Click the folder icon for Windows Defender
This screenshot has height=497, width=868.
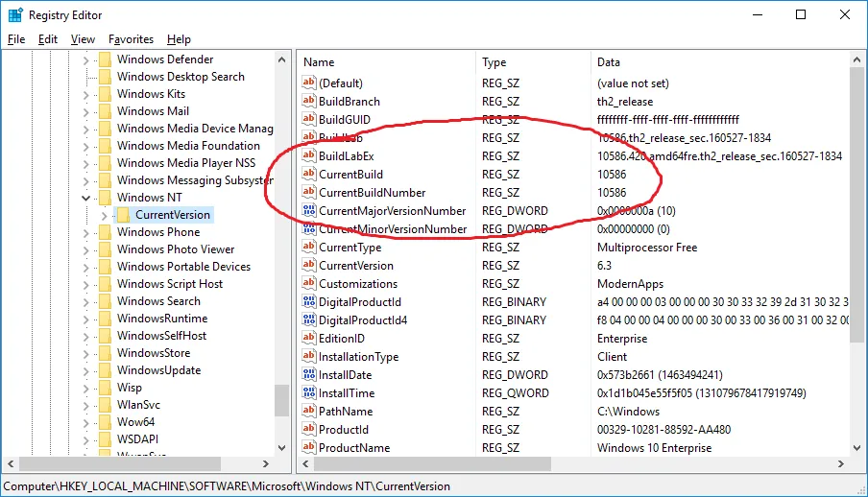[105, 59]
